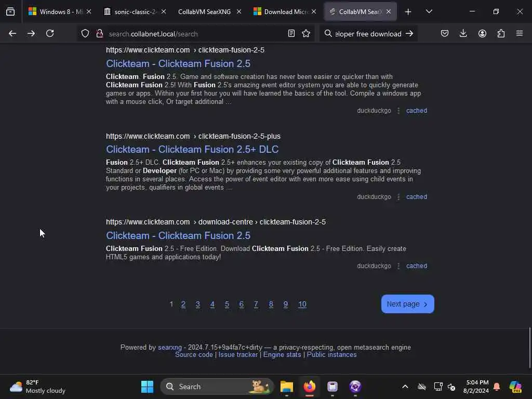Close the Download Microsoft tab
Viewport: 532px width, 399px height.
click(314, 12)
